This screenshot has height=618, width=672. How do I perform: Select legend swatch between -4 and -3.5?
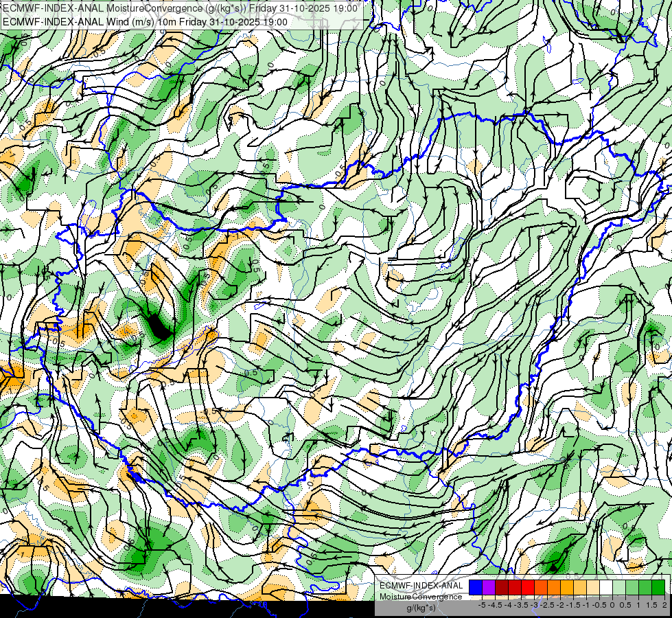point(515,588)
